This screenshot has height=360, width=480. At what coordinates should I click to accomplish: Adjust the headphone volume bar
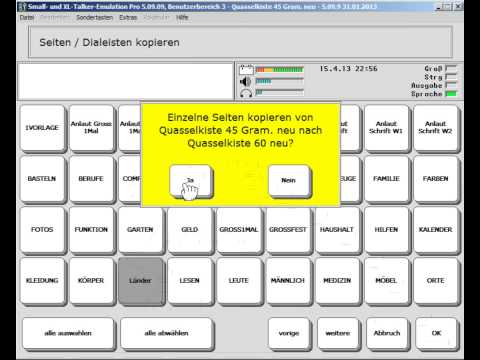(x=279, y=92)
